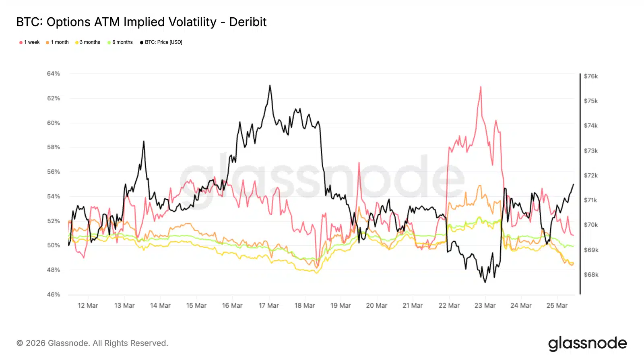Image resolution: width=644 pixels, height=362 pixels.
Task: Click the '64%' volatility axis label
Action: (x=53, y=74)
